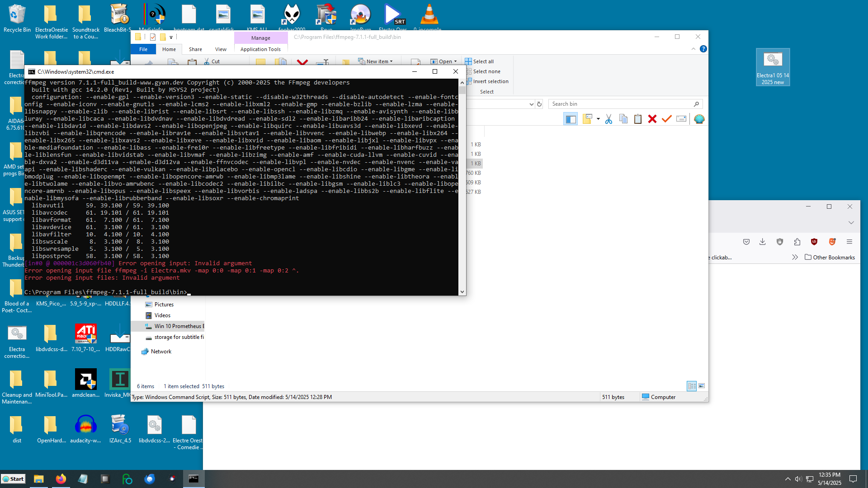Select storage for subtitle drive in navigation pane
The image size is (868, 488).
click(x=174, y=337)
